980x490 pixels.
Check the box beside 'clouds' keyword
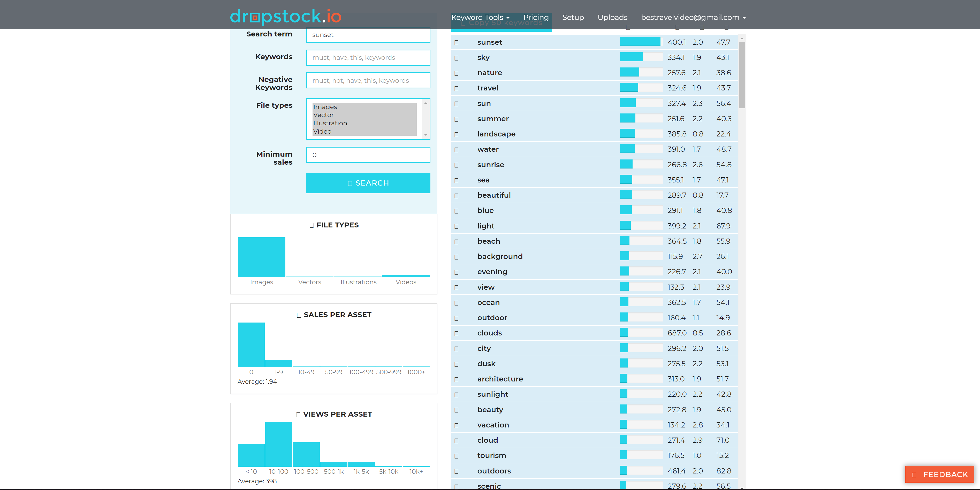click(456, 333)
